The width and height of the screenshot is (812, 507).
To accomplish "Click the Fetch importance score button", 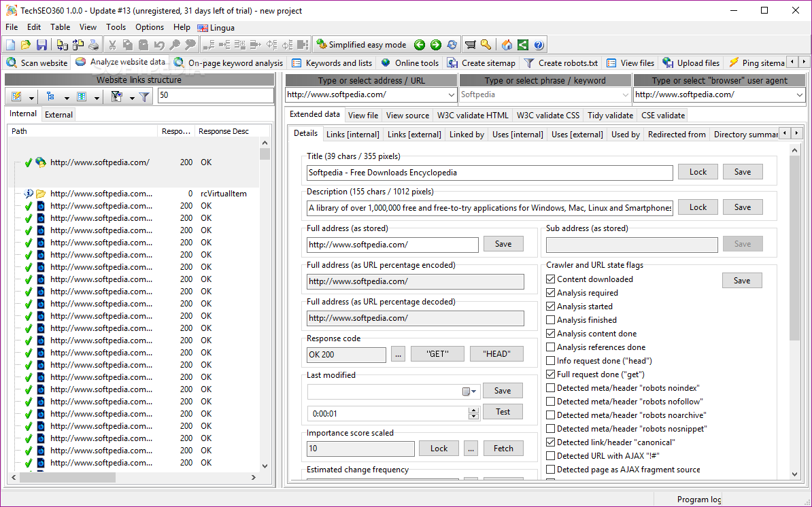I will [503, 449].
